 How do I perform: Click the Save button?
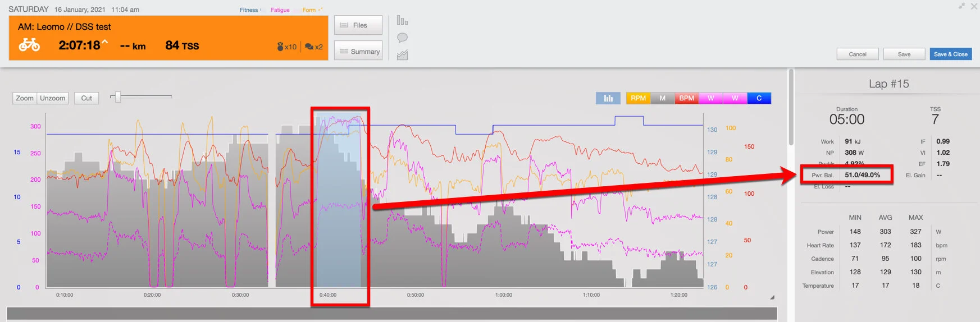tap(904, 54)
